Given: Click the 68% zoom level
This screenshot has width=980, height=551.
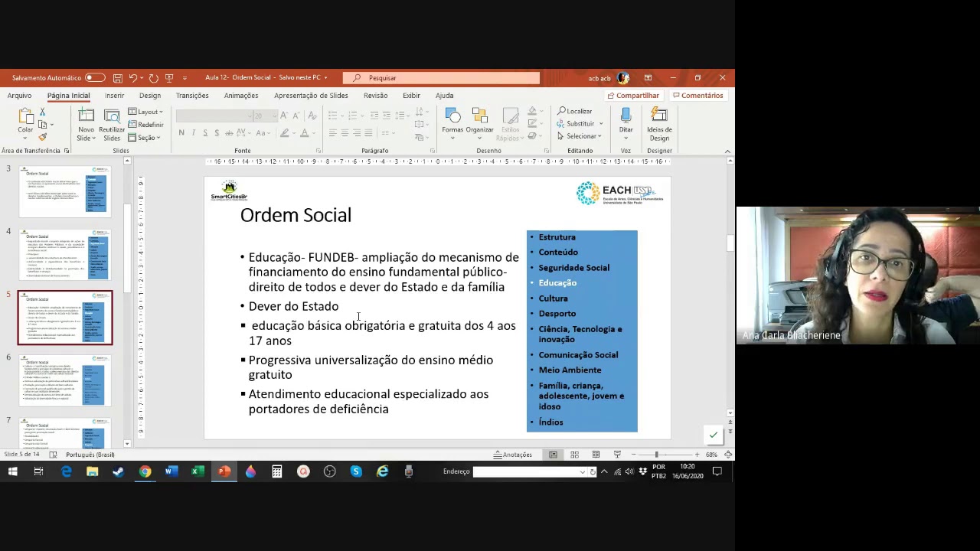Looking at the screenshot, I should point(711,455).
